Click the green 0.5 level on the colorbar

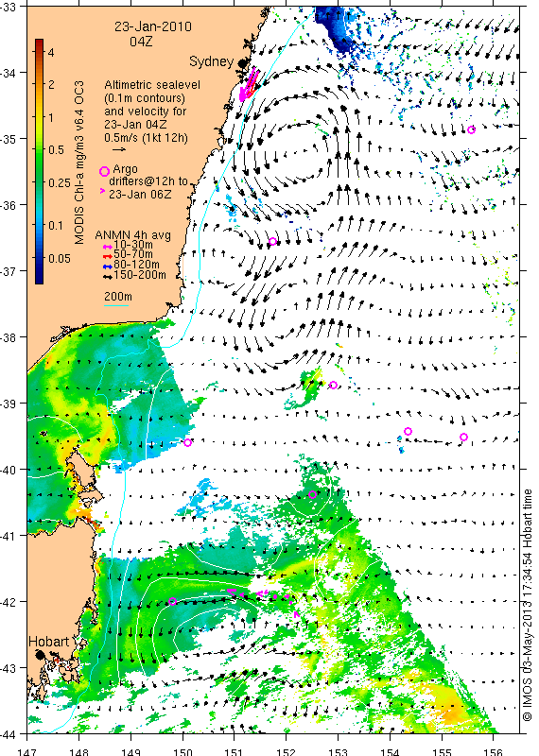39,149
